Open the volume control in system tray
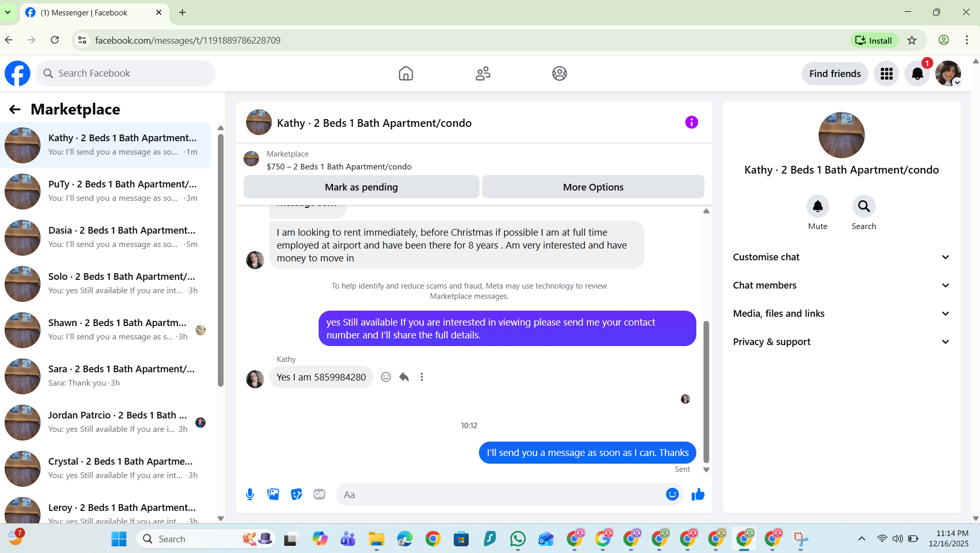Screen dimensions: 980x553 pyautogui.click(x=897, y=539)
